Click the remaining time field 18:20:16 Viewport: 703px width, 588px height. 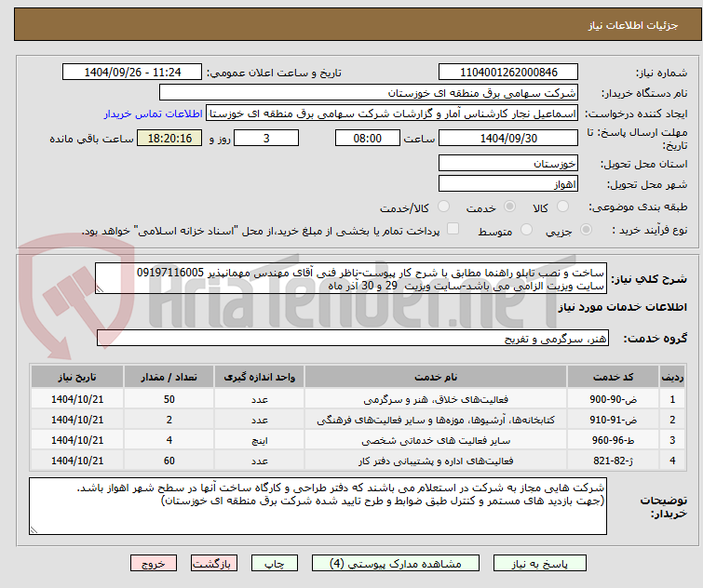tap(169, 138)
